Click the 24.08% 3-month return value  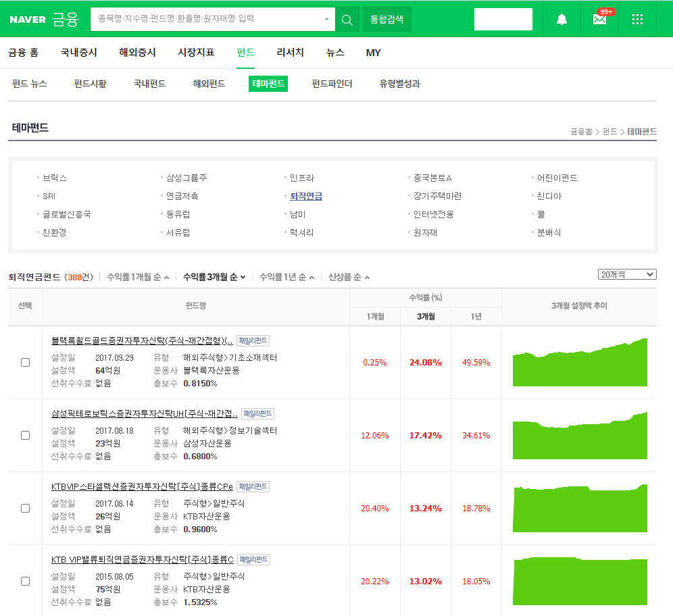pos(425,363)
